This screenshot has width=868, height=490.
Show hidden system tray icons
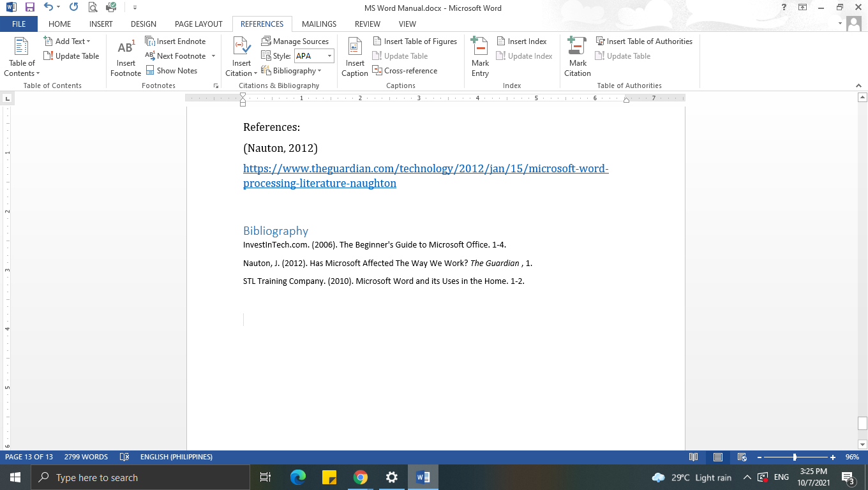pos(747,477)
